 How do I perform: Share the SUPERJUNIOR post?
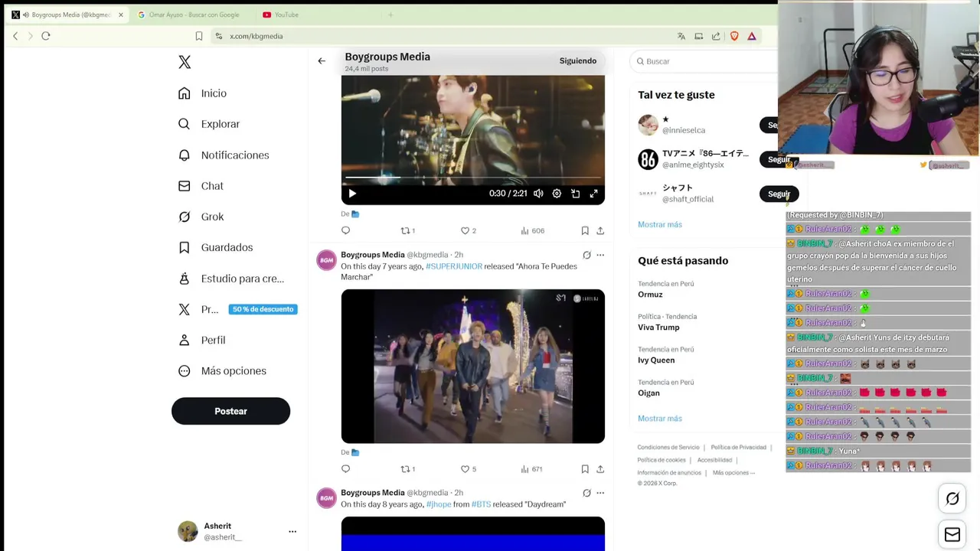[600, 469]
